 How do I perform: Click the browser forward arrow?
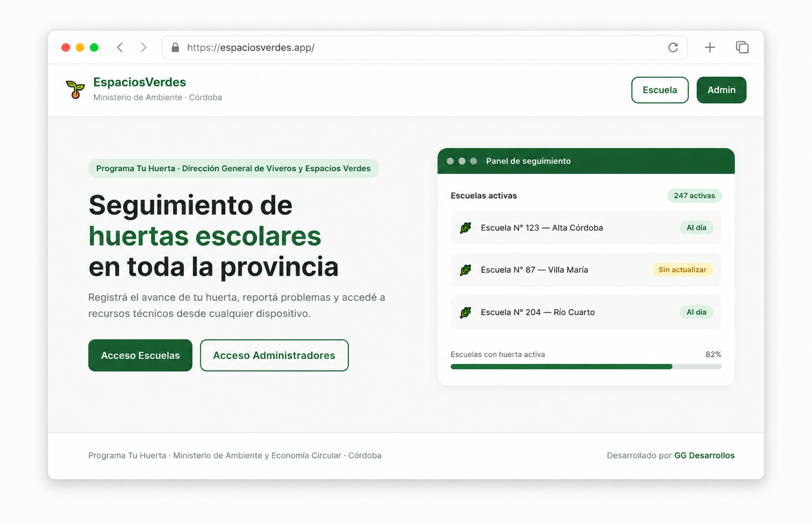point(144,47)
